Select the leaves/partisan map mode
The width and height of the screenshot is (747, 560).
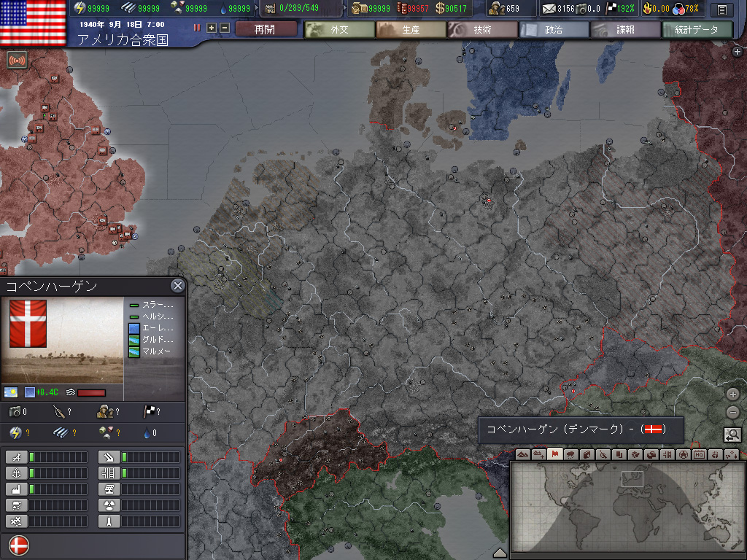click(635, 454)
